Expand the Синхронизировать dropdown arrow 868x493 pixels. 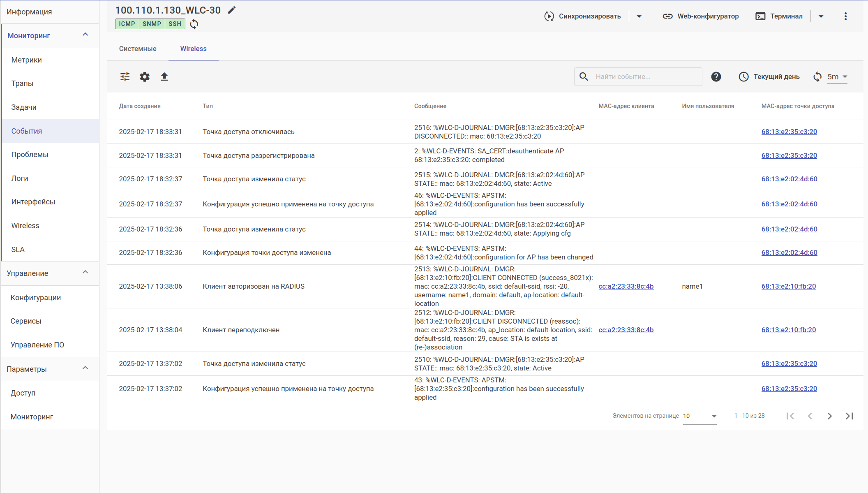tap(639, 16)
